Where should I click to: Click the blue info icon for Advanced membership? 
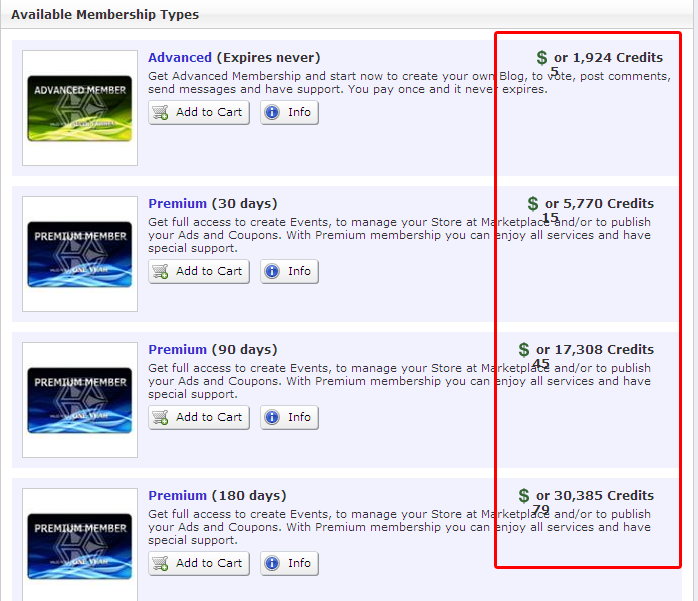(272, 112)
